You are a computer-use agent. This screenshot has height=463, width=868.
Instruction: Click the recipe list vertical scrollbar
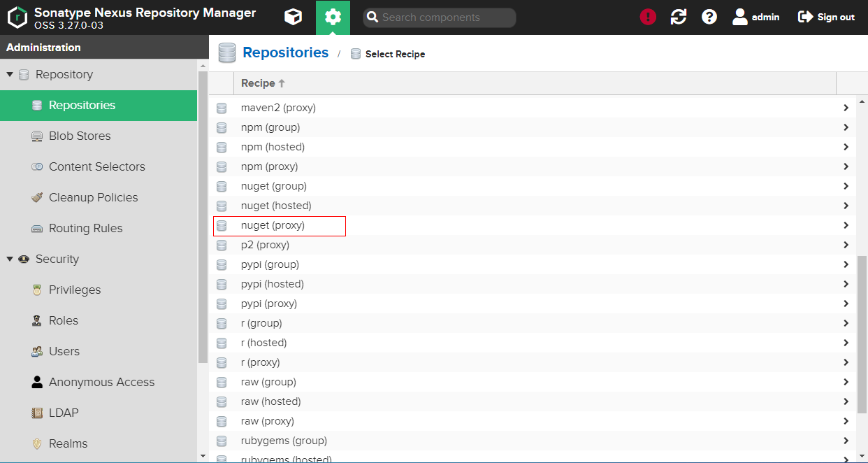[x=862, y=333]
